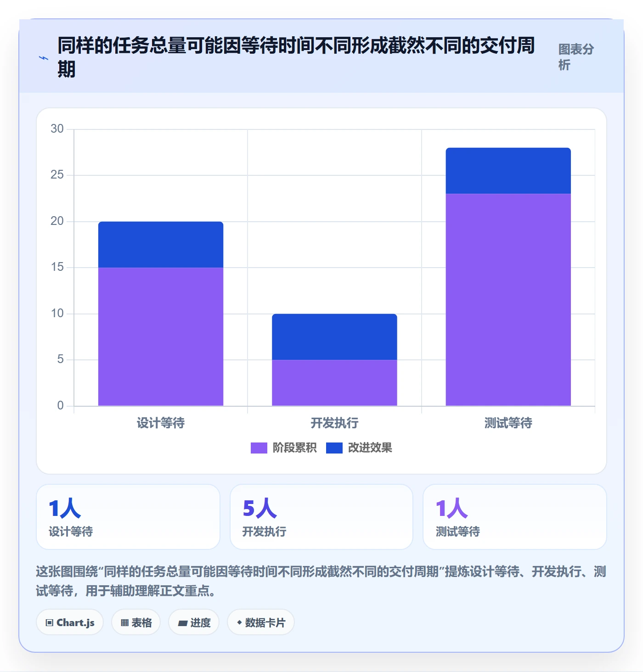Select the 进度 tag chip
643x672 pixels.
[x=194, y=622]
